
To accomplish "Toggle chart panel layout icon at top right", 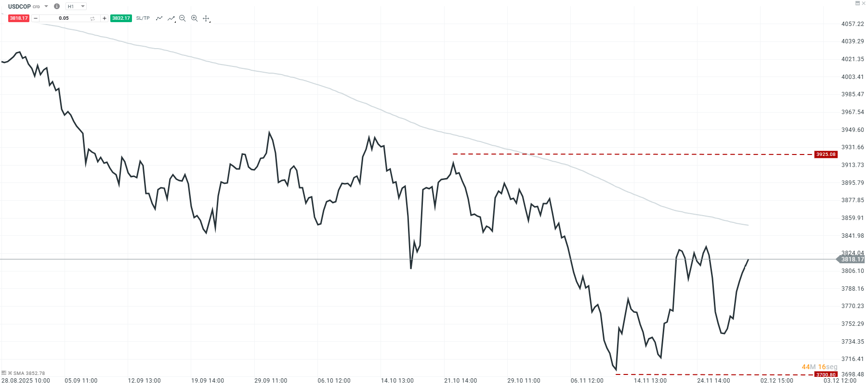I will pyautogui.click(x=857, y=3).
